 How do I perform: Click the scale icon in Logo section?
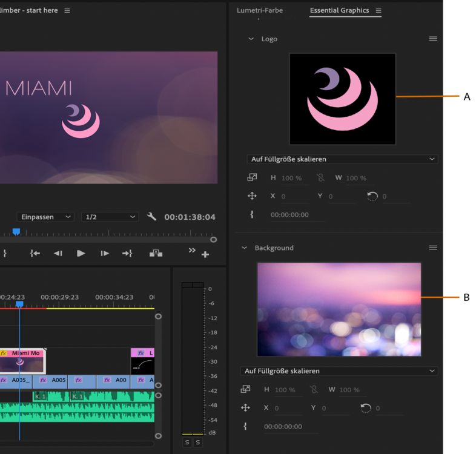[x=252, y=177]
